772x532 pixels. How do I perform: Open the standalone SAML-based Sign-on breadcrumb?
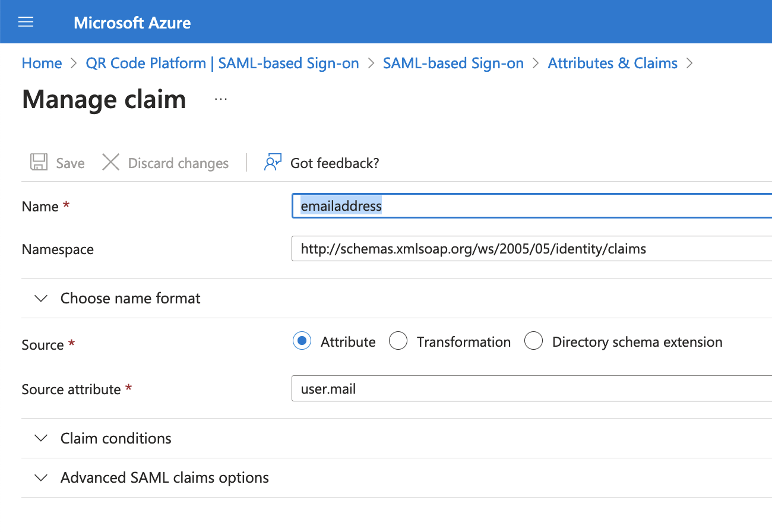(453, 64)
